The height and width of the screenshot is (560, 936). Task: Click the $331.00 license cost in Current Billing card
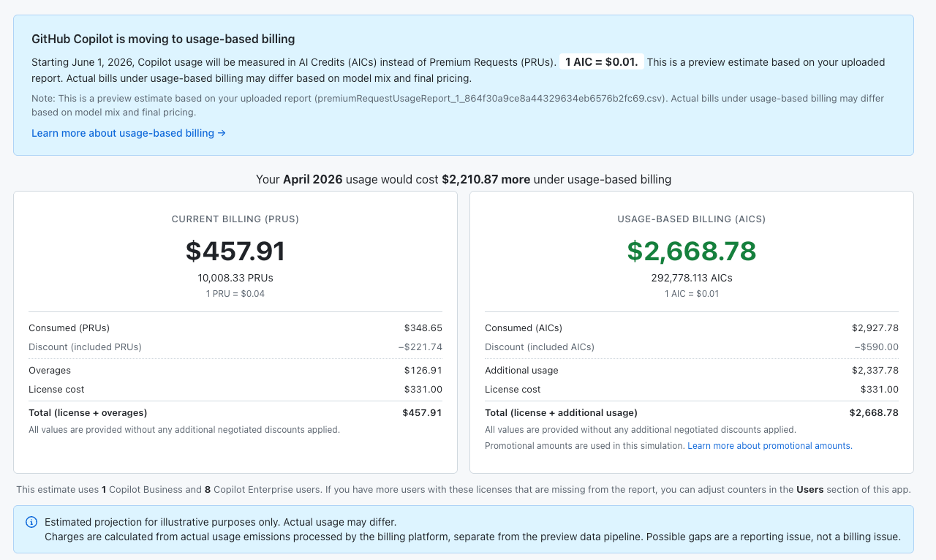(423, 390)
